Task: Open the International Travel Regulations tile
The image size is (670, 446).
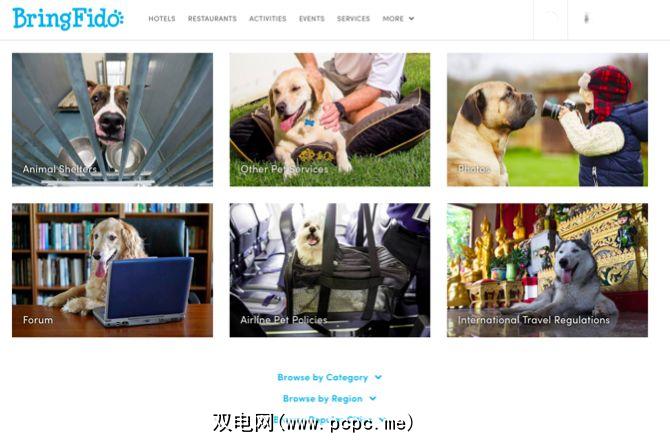Action: (x=547, y=270)
